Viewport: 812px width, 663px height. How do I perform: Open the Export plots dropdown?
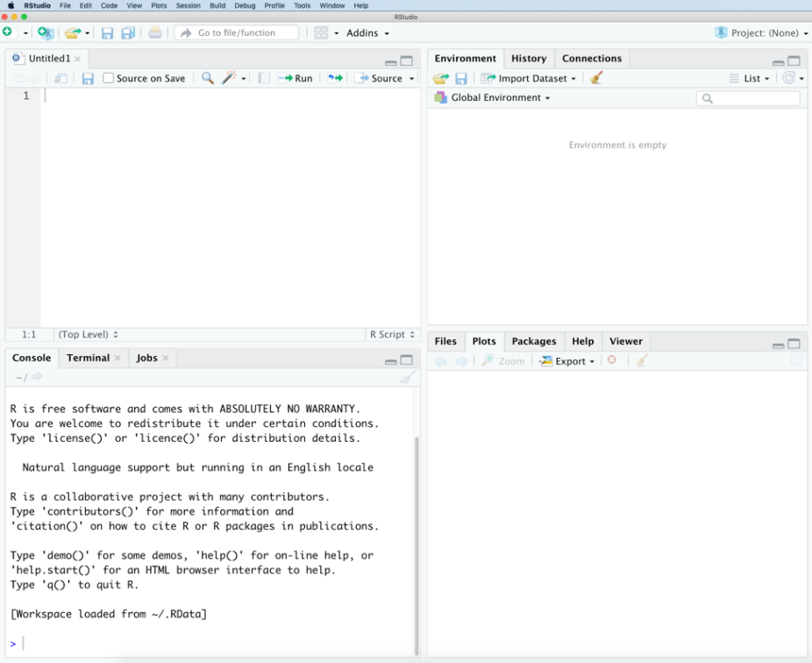[566, 361]
